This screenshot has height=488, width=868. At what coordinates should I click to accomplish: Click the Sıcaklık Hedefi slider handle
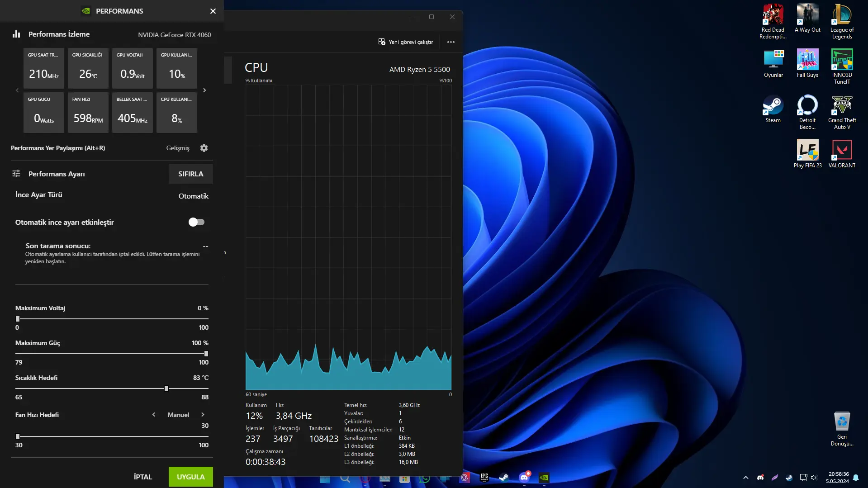pos(166,389)
